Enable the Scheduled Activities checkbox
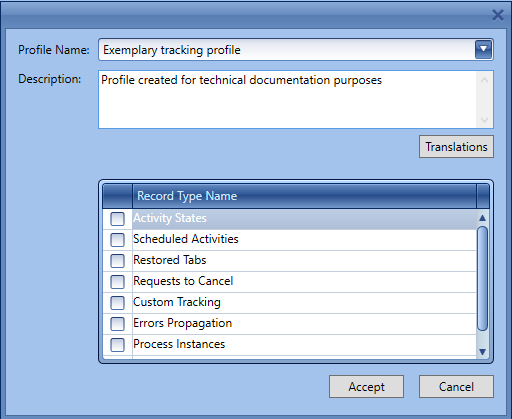The image size is (512, 419). (117, 240)
